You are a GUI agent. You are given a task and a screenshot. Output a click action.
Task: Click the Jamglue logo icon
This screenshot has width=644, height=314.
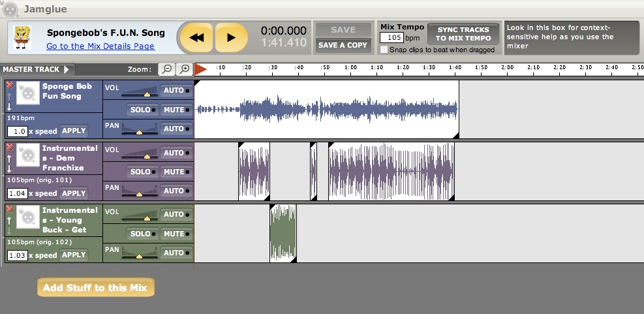pos(9,9)
